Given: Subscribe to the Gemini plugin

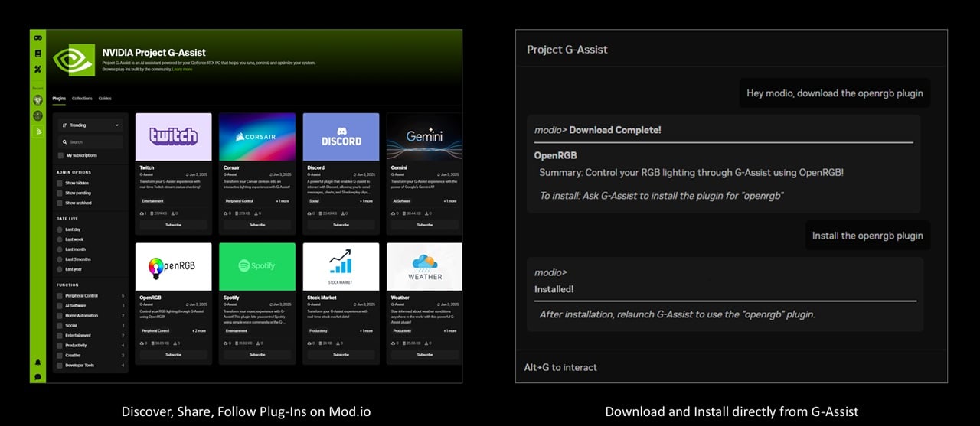Looking at the screenshot, I should 424,225.
